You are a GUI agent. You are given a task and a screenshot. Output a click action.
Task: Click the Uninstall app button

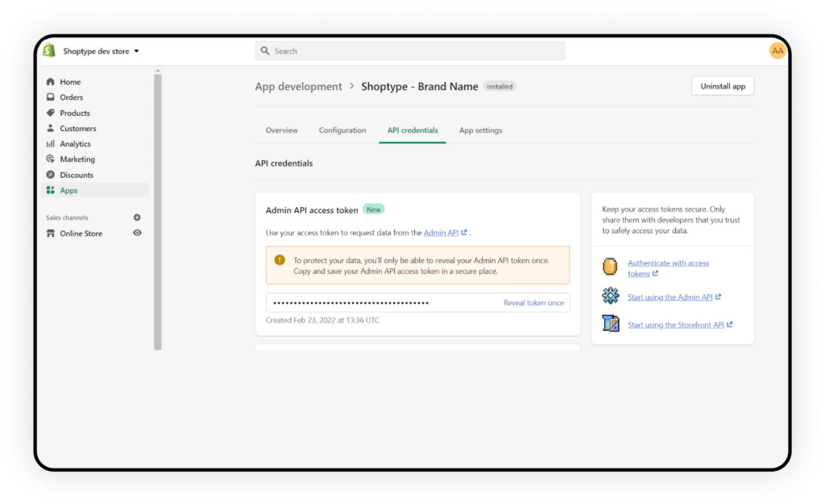[723, 86]
